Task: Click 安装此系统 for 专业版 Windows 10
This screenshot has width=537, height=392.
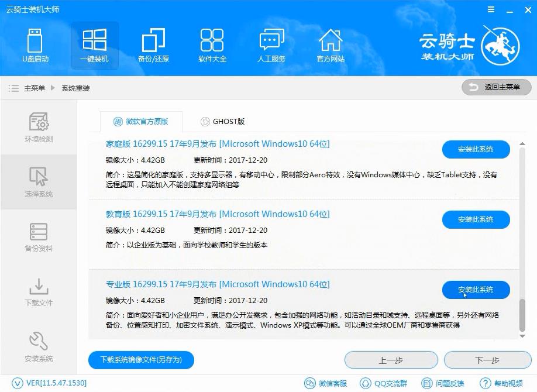Action: [476, 290]
